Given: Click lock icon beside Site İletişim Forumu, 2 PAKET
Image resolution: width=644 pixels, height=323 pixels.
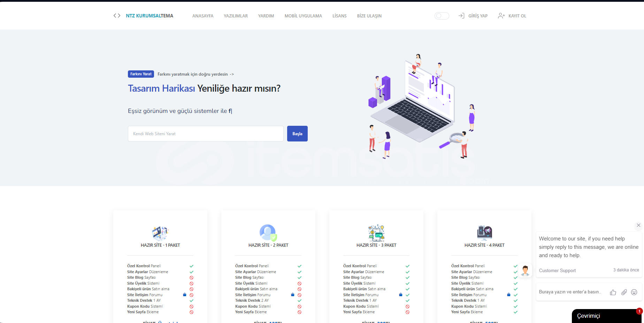Looking at the screenshot, I should click(x=293, y=295).
